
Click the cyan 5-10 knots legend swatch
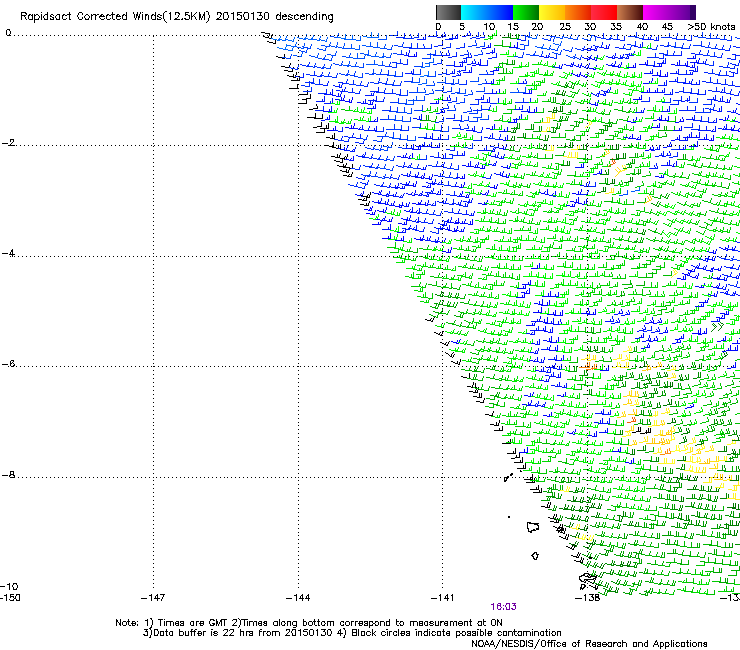[474, 12]
